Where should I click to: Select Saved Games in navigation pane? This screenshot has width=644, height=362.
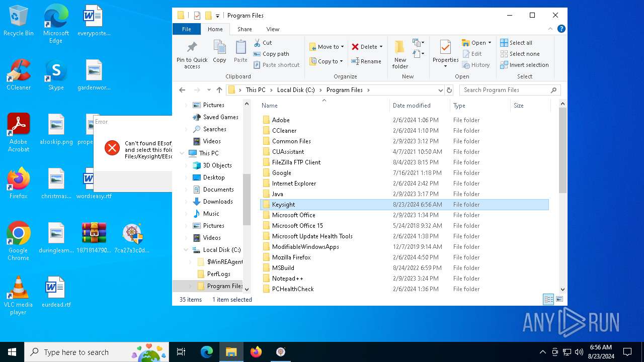[220, 117]
